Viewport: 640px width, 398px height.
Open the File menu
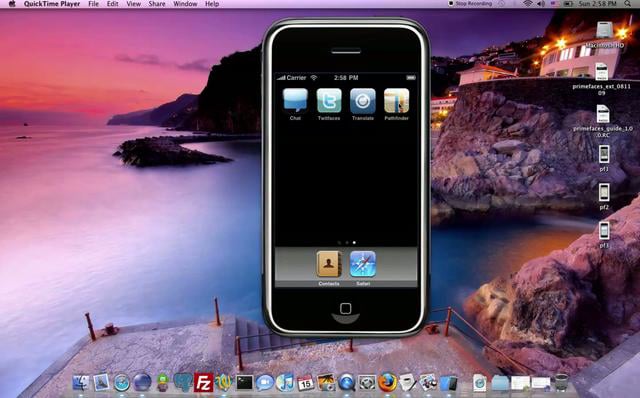[x=93, y=4]
